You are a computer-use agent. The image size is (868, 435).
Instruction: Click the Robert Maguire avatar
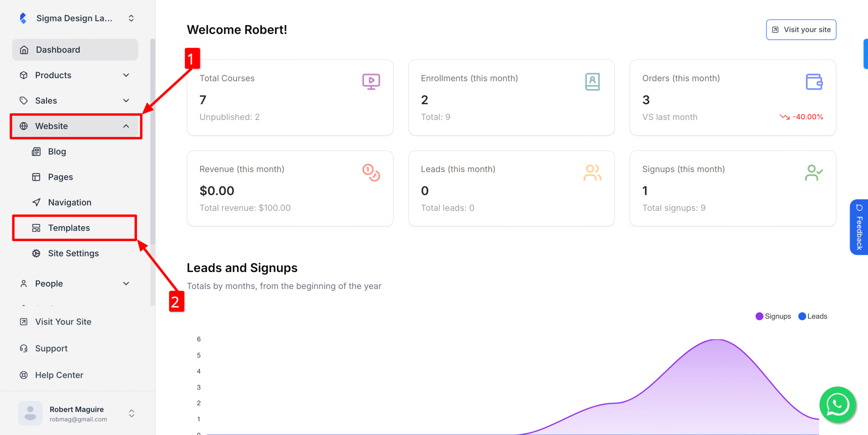[x=30, y=413]
